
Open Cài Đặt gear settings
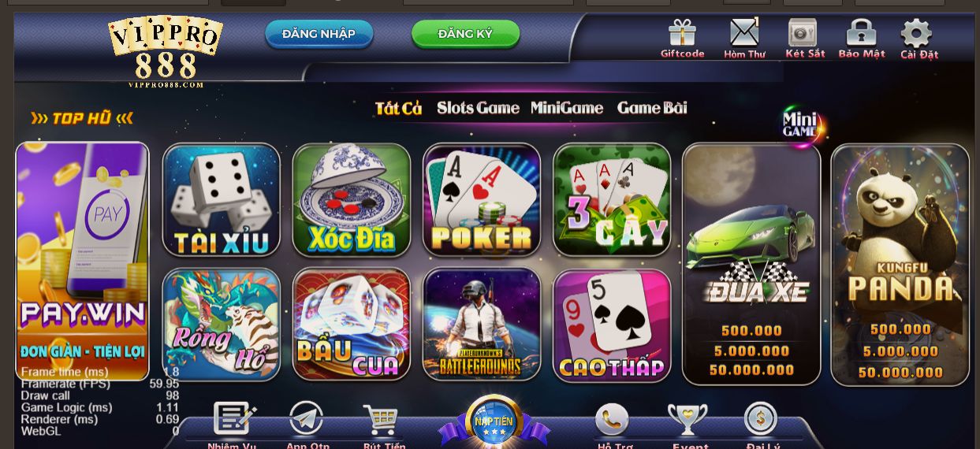pyautogui.click(x=916, y=33)
